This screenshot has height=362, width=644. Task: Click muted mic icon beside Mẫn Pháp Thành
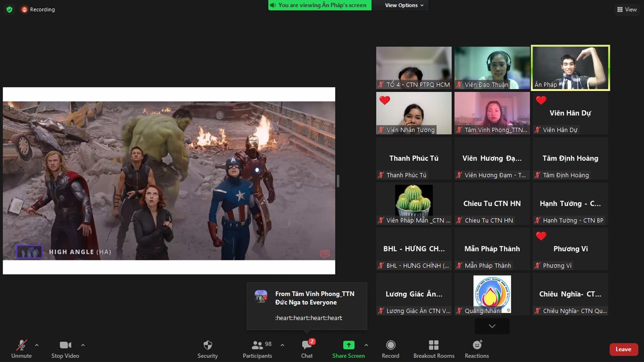(459, 265)
